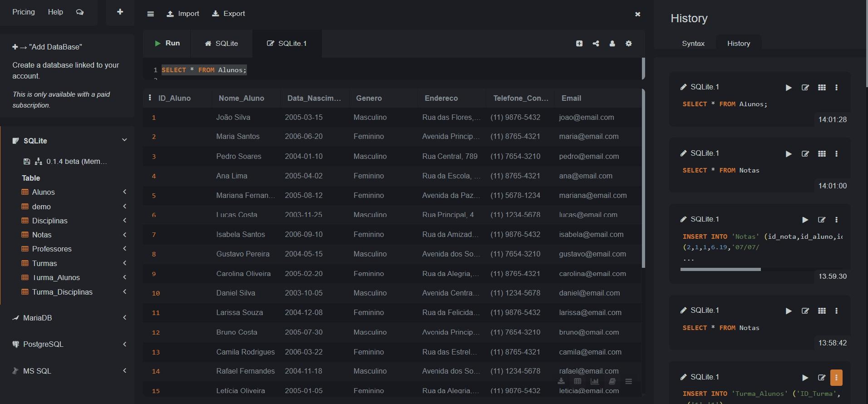Click the "Add DataBase" link
868x404 pixels.
[47, 47]
